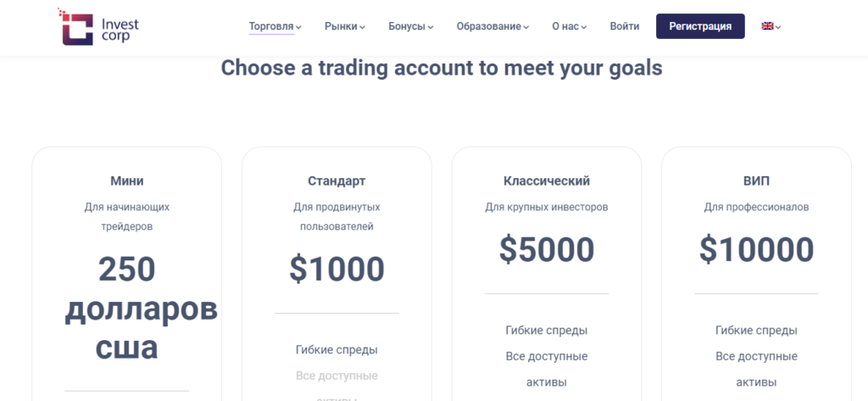The height and width of the screenshot is (401, 868).
Task: Select the ВИП account card title
Action: 756,181
